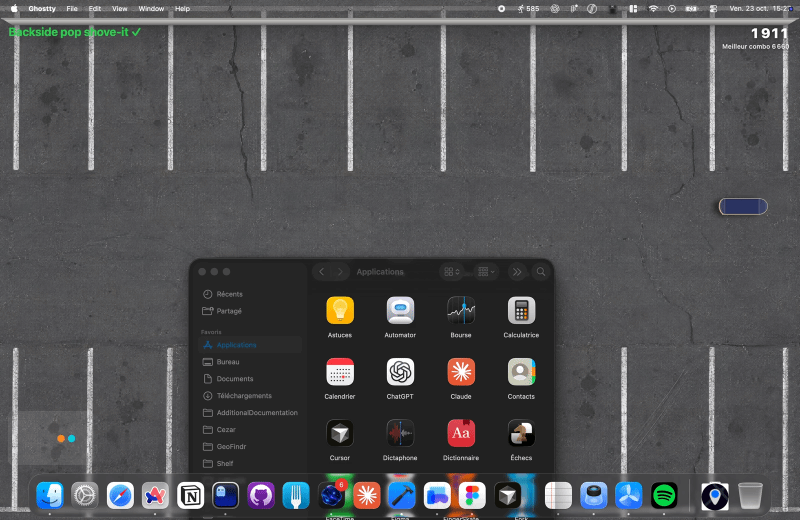Image resolution: width=800 pixels, height=520 pixels.
Task: Open the Apple menu
Action: (14, 8)
